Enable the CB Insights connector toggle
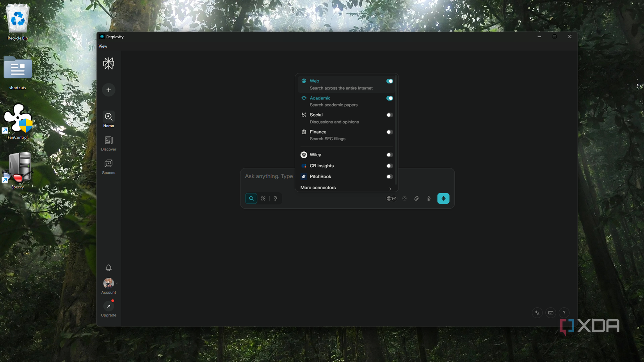 390,166
